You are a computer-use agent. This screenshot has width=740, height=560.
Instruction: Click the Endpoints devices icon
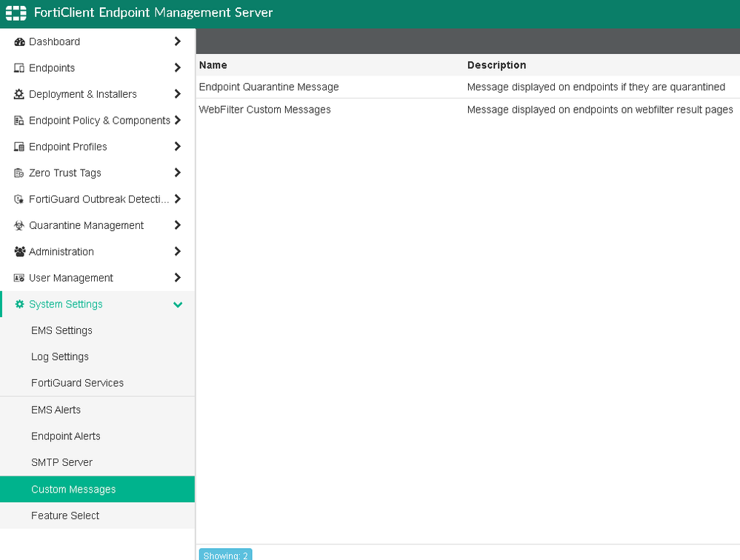coord(19,68)
